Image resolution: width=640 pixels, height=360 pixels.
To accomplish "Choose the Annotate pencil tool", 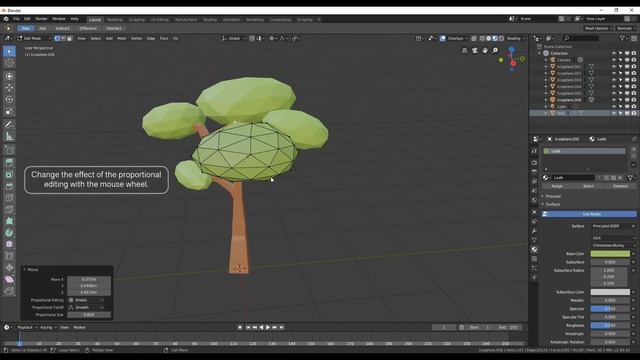I will (x=9, y=124).
